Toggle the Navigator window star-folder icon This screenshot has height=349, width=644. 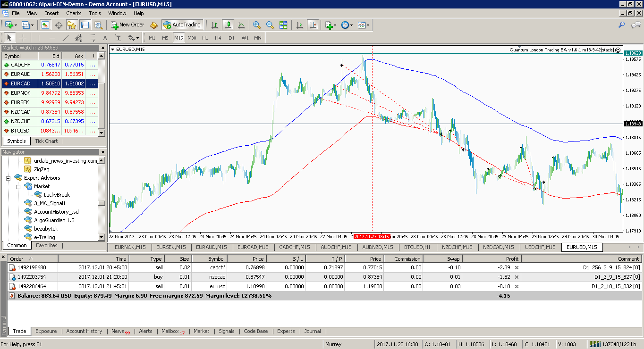(72, 25)
